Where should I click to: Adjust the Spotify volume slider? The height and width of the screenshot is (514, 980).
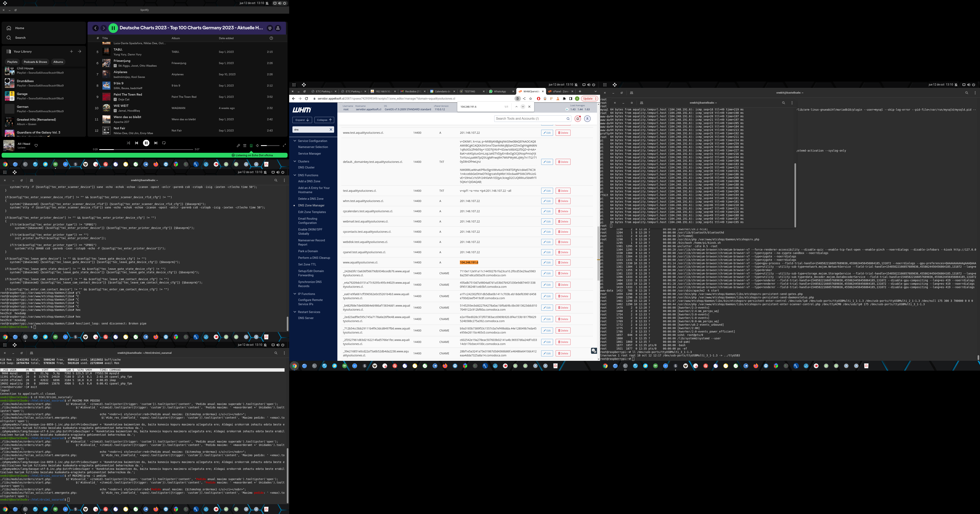coord(270,145)
